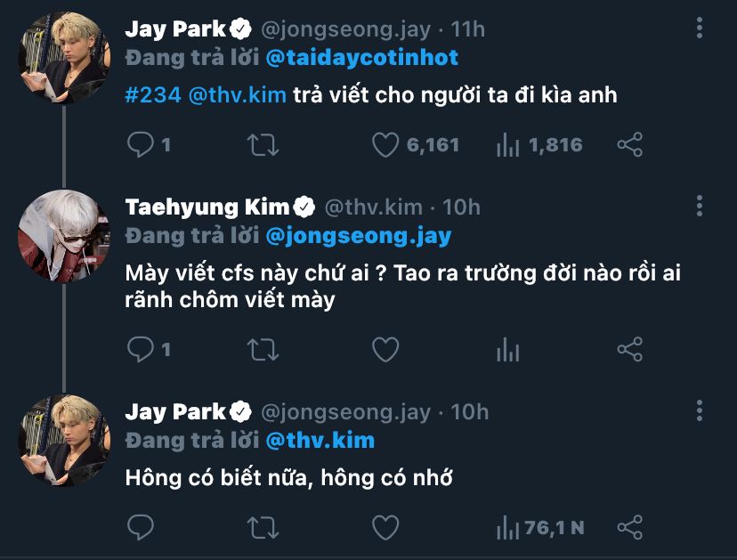
Task: Retweet Taehyung Kim's tweet
Action: click(263, 350)
